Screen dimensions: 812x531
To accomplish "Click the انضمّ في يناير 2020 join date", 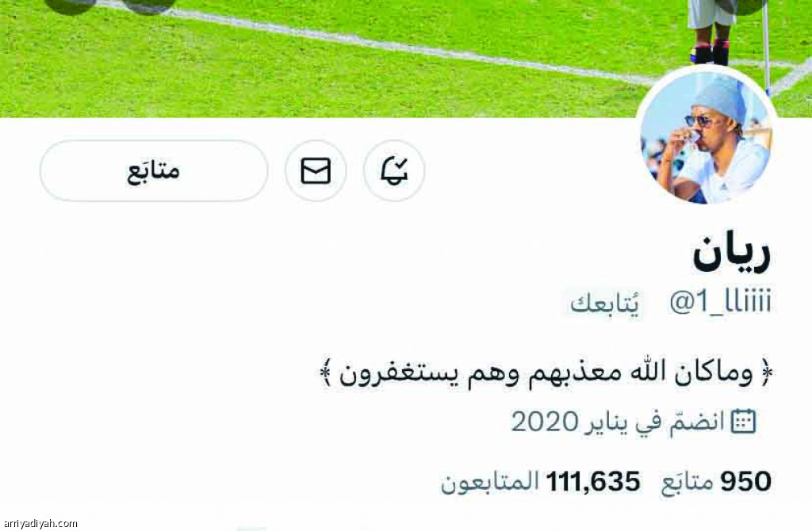I will 617,422.
